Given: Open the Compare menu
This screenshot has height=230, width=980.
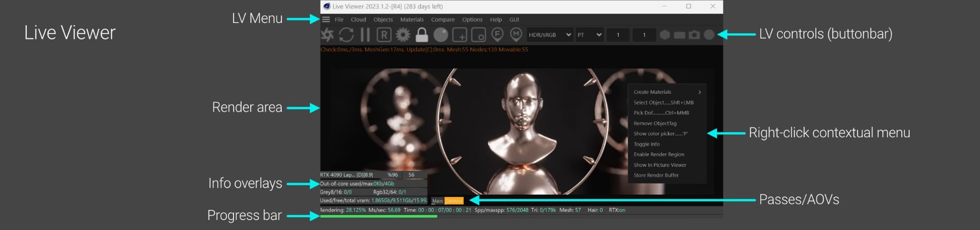Looking at the screenshot, I should (x=443, y=20).
